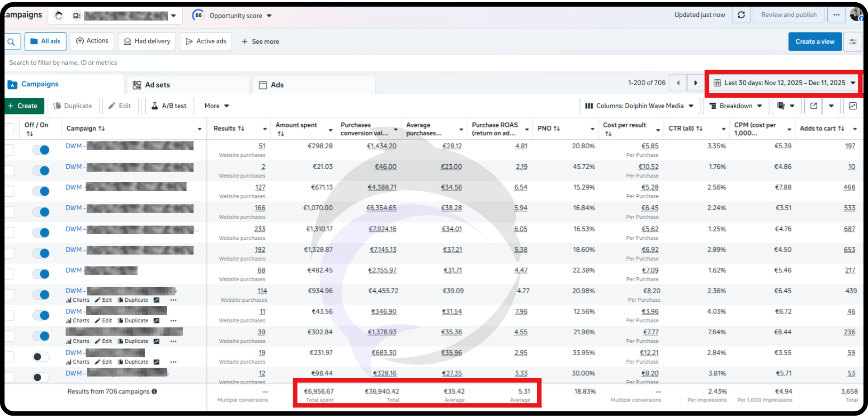Select the Had delivery filter

147,42
